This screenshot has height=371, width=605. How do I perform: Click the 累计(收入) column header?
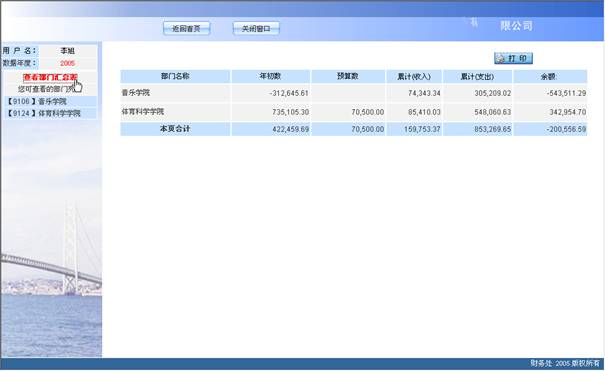click(414, 76)
